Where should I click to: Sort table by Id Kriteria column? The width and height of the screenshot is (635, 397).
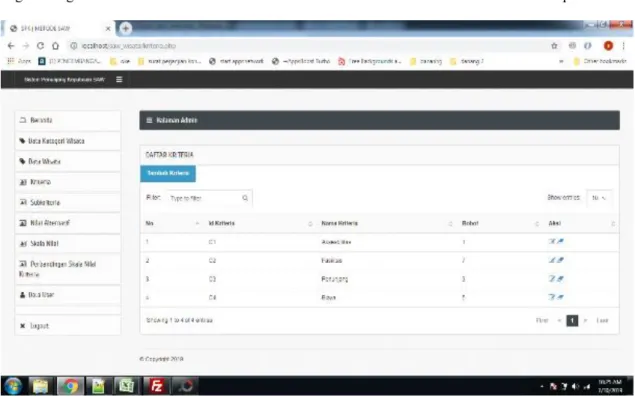(x=260, y=223)
